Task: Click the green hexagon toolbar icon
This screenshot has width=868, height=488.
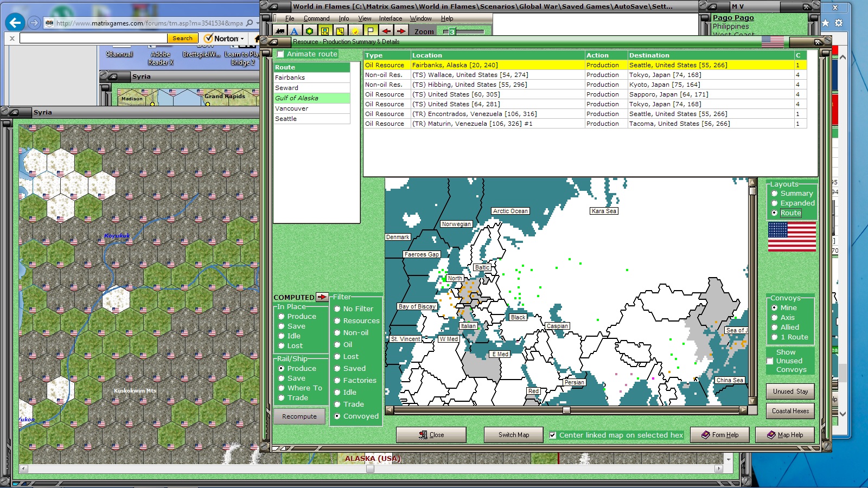Action: [x=309, y=31]
